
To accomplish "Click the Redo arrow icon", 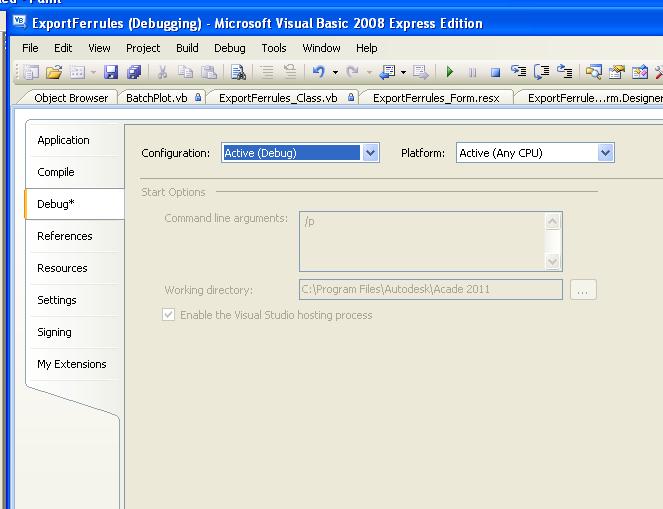I will point(352,72).
